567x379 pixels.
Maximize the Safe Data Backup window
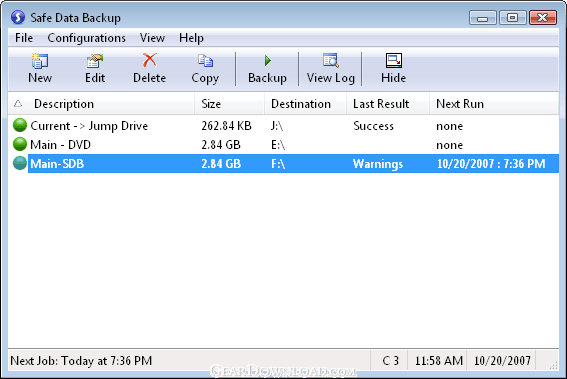coord(512,17)
